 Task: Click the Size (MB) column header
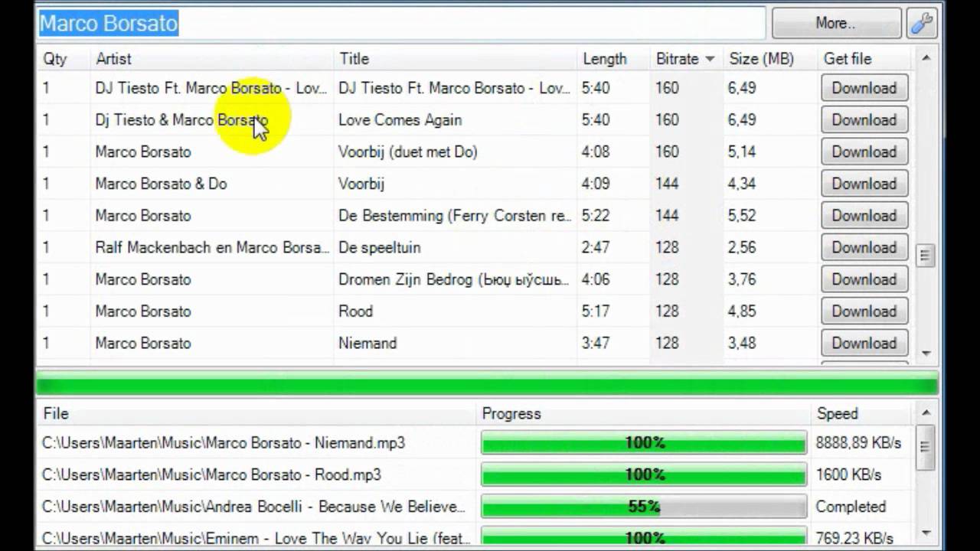coord(761,59)
